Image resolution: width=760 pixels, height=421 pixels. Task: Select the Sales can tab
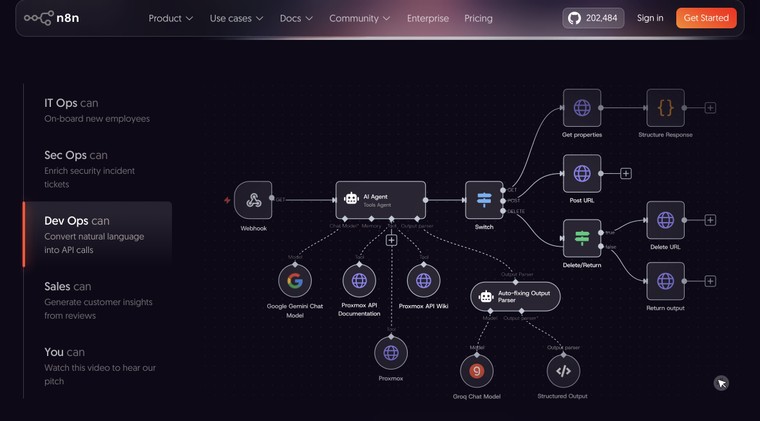pyautogui.click(x=97, y=300)
